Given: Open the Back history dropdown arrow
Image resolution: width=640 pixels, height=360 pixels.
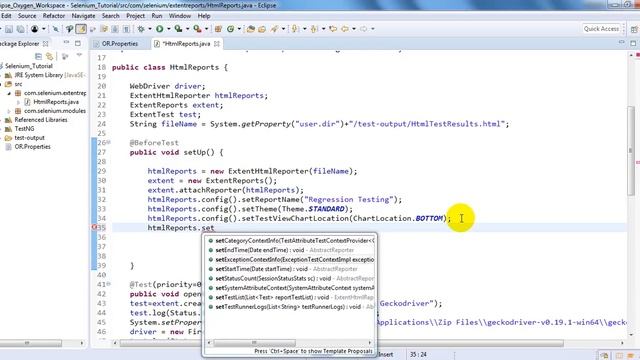Looking at the screenshot, I should (x=354, y=29).
